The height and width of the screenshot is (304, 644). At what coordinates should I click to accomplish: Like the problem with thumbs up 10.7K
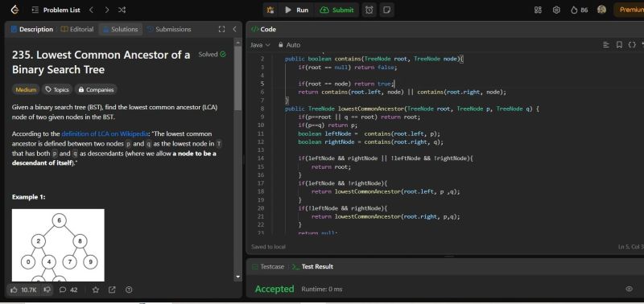tap(23, 290)
